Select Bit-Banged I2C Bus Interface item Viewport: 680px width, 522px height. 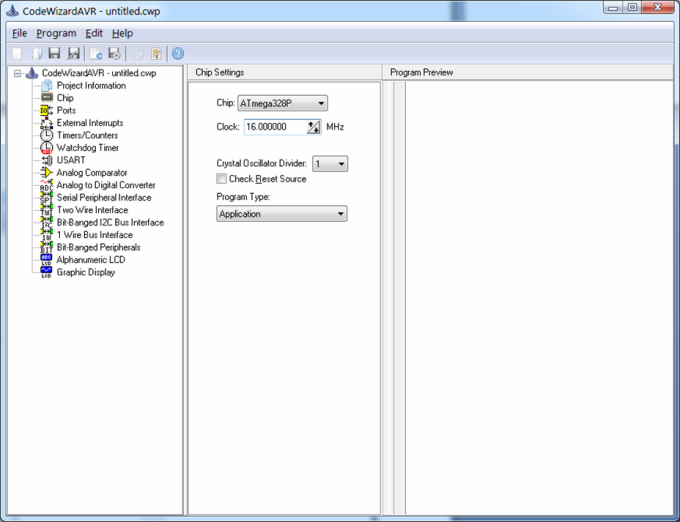coord(110,222)
